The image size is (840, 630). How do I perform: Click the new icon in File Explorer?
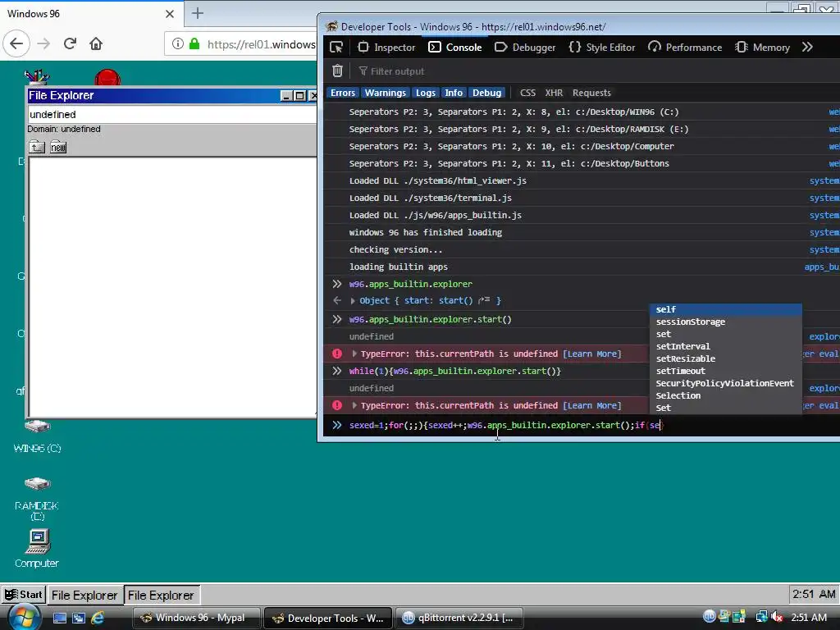pos(58,148)
